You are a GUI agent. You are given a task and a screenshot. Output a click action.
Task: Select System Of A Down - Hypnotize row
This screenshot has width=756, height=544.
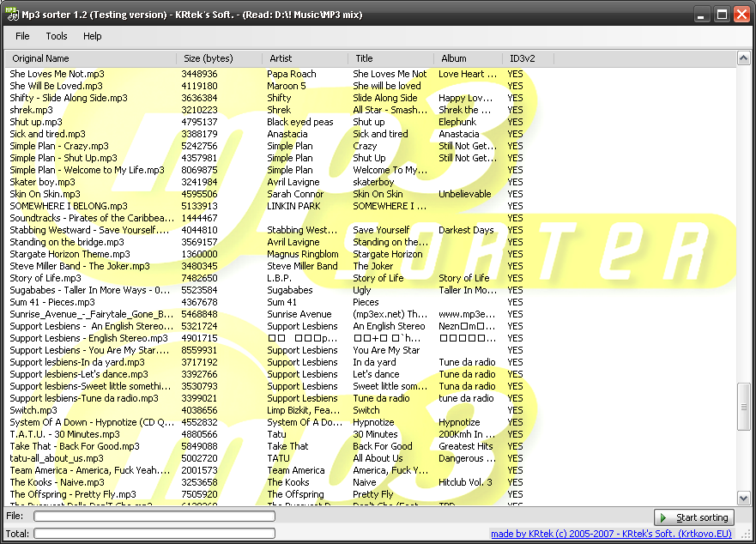92,422
